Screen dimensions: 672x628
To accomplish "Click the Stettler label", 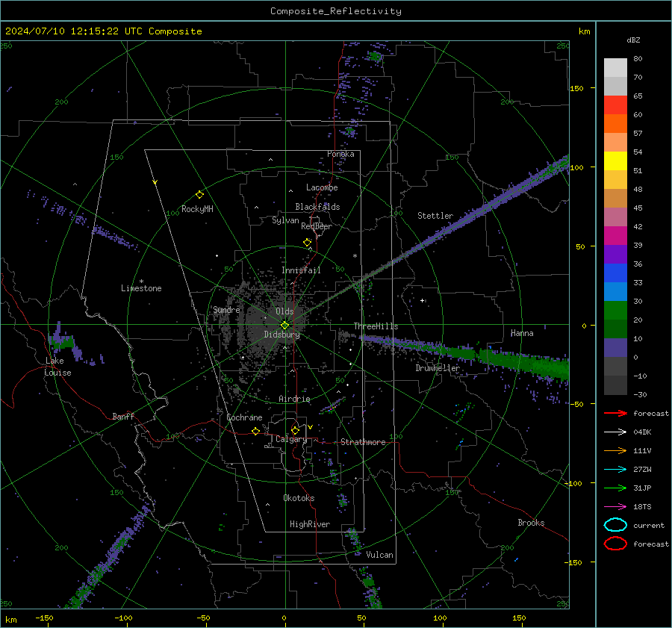I will coord(435,216).
